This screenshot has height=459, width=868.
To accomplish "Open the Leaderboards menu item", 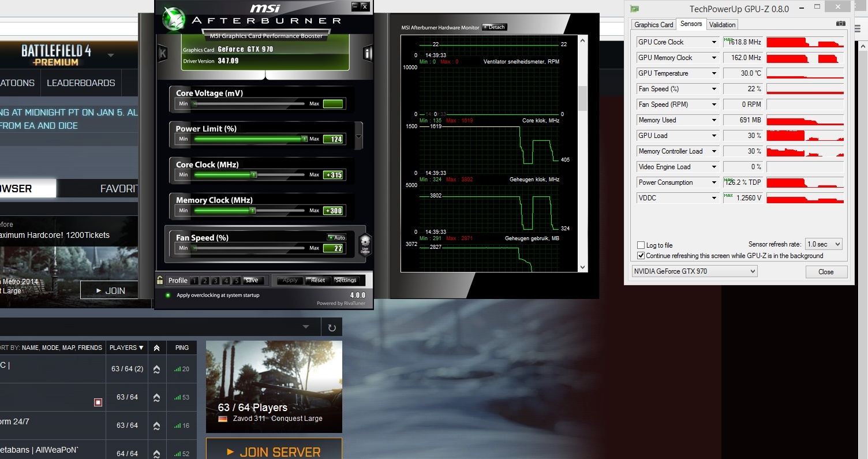I will pyautogui.click(x=81, y=83).
